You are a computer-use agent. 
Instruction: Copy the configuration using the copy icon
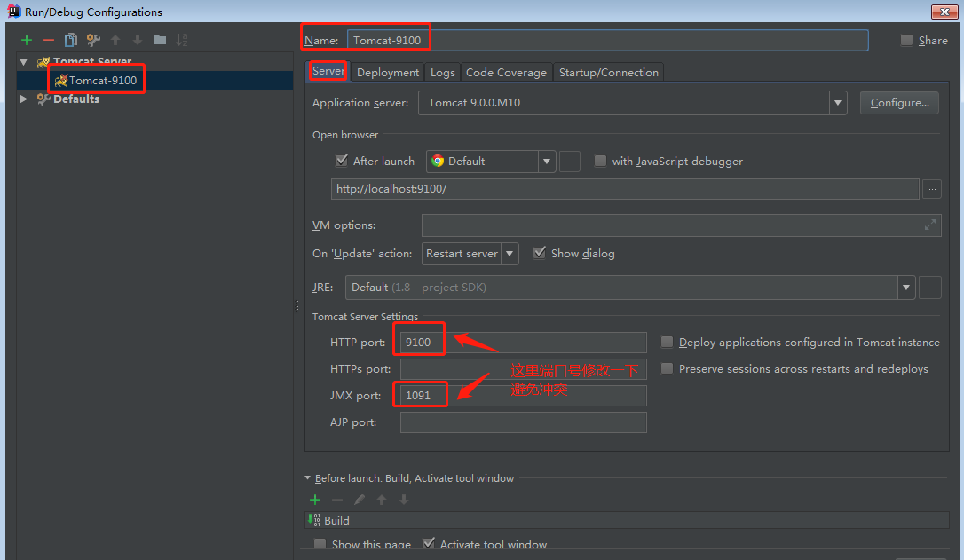pyautogui.click(x=71, y=40)
